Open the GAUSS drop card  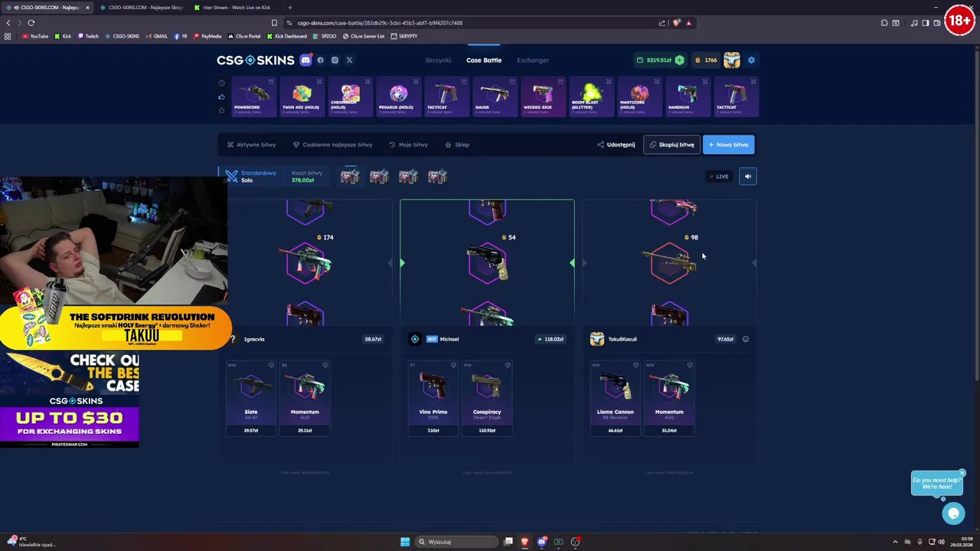click(x=495, y=97)
